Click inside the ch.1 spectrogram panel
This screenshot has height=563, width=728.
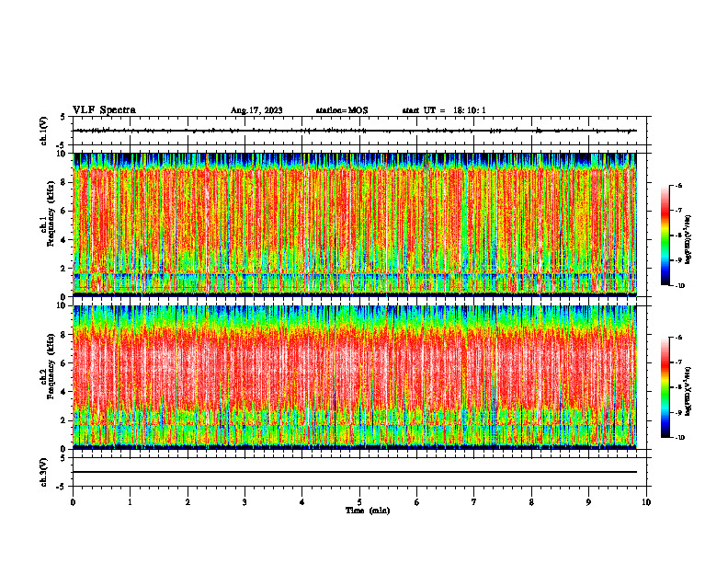pos(355,224)
